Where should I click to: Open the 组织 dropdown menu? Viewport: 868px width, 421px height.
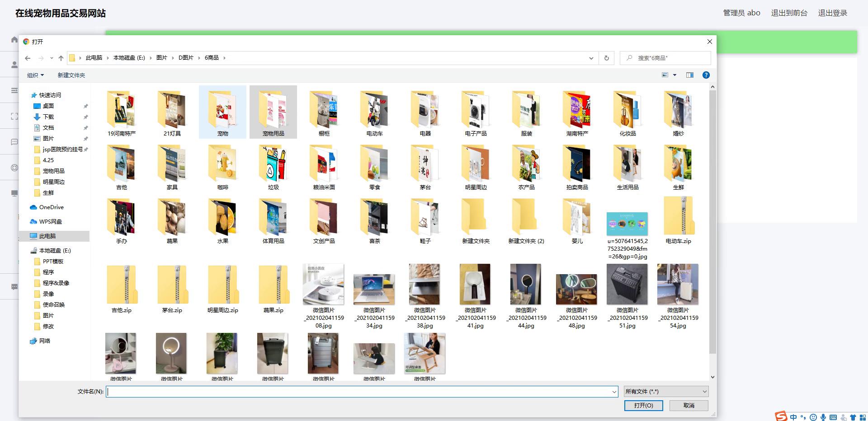click(35, 75)
